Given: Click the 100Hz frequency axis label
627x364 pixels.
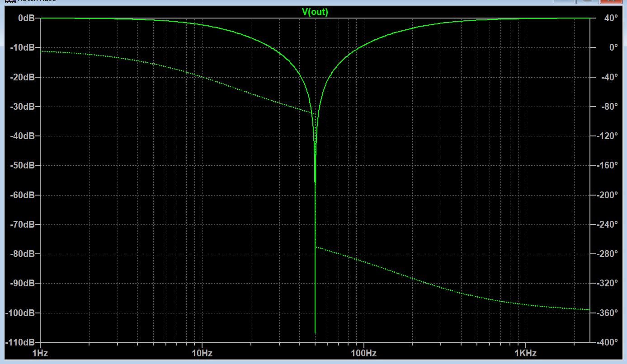Looking at the screenshot, I should [363, 352].
